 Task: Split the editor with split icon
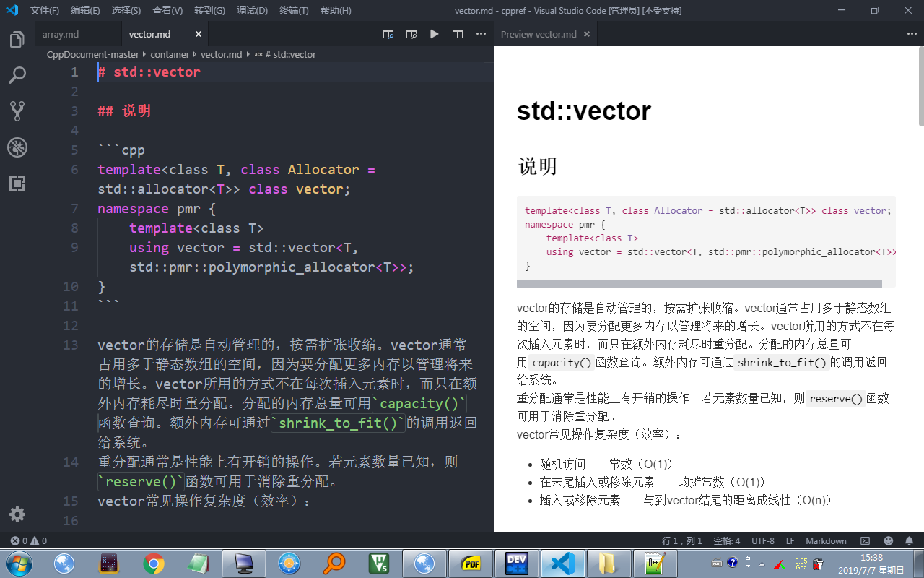pyautogui.click(x=458, y=34)
